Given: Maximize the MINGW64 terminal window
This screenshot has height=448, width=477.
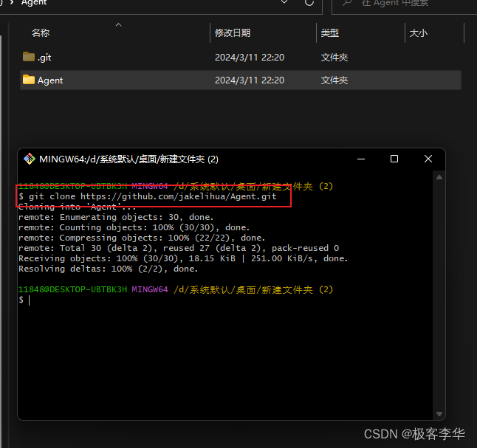Looking at the screenshot, I should coord(394,159).
